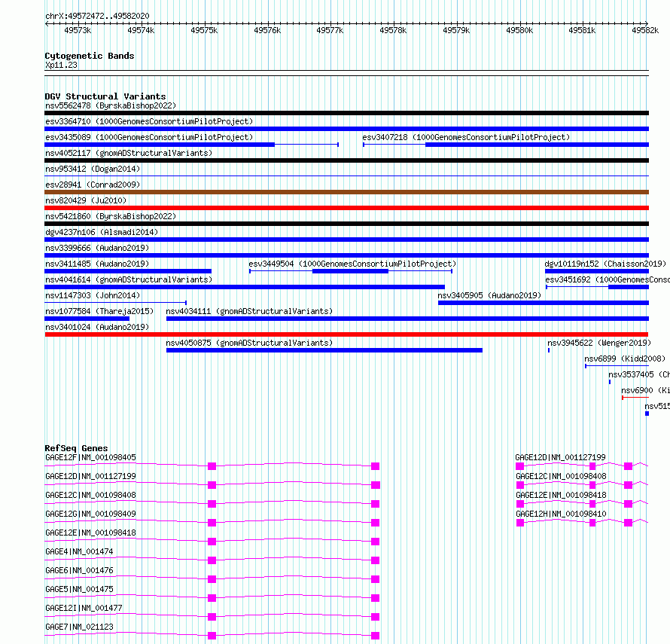Click the nsv6899 Kidd2008 label
The height and width of the screenshot is (644, 670).
tap(625, 359)
